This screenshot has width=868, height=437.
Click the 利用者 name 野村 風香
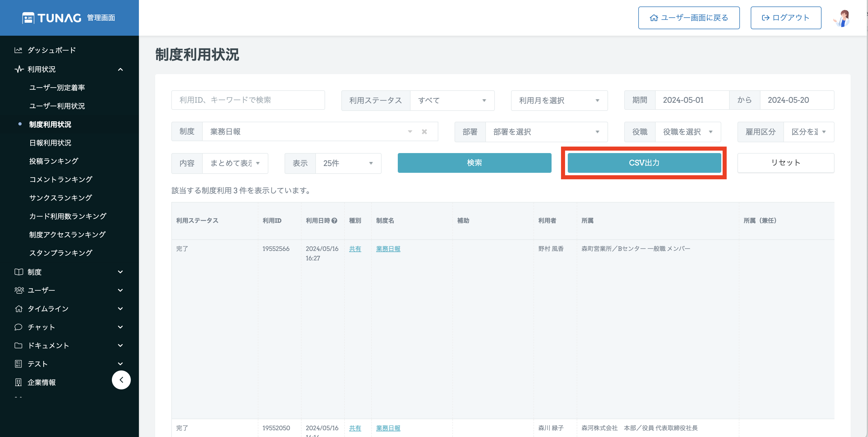[x=550, y=249]
